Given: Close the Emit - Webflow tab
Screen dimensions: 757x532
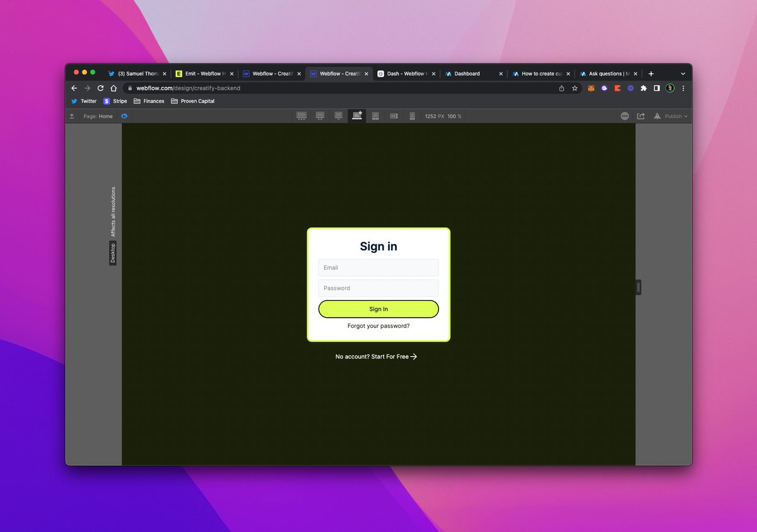Looking at the screenshot, I should (x=232, y=74).
